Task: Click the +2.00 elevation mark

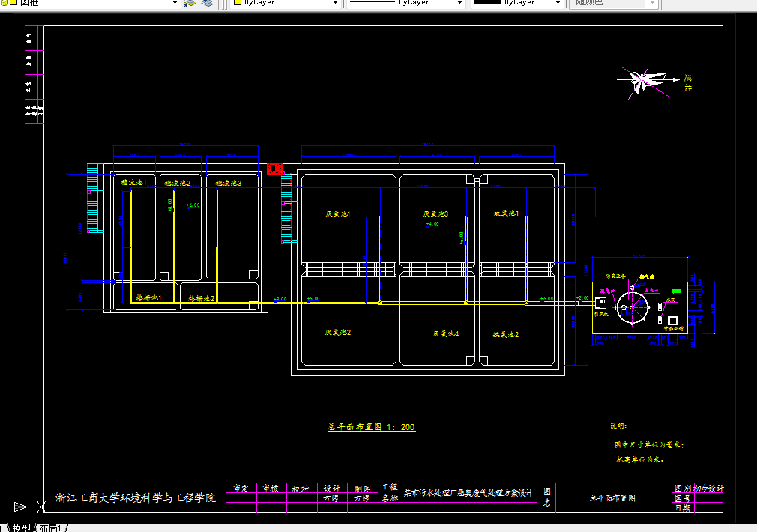Action: (x=582, y=298)
